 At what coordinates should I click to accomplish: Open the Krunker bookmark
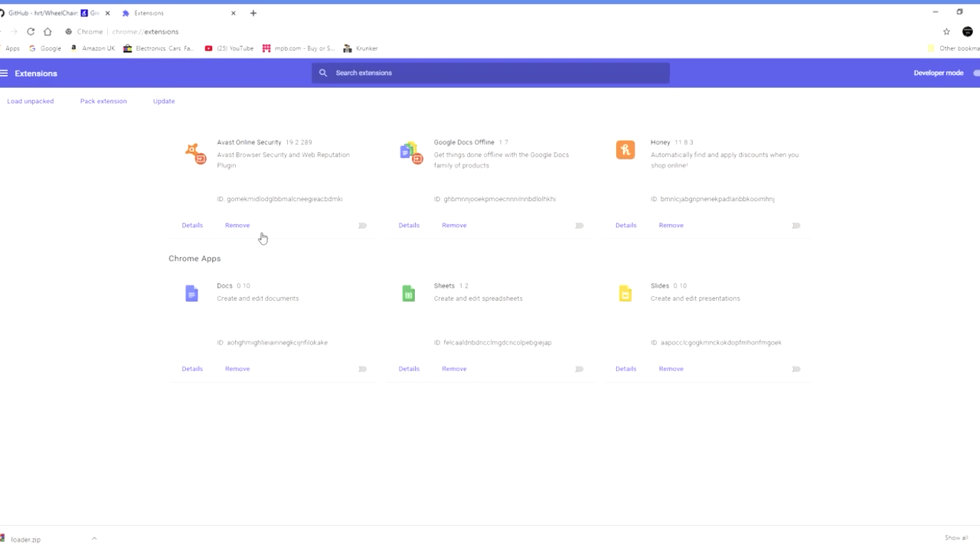361,48
